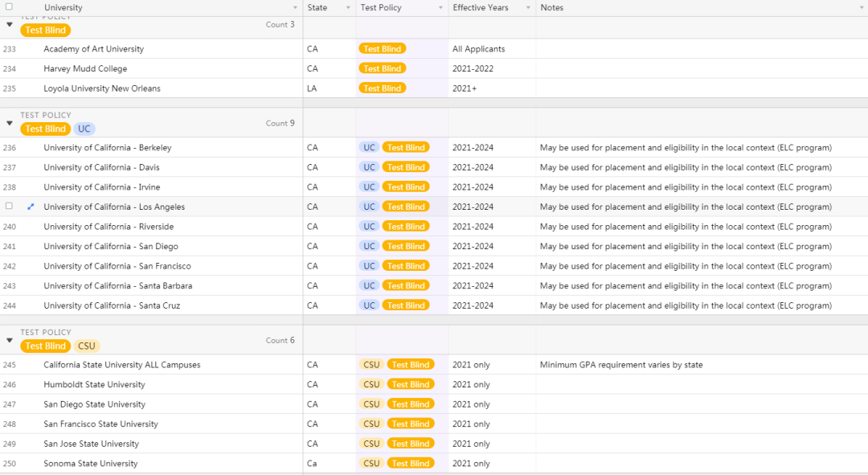Select the 2021-2022 cell for Harvey Mudd
Viewport: 868px width, 475px height.
pos(492,68)
